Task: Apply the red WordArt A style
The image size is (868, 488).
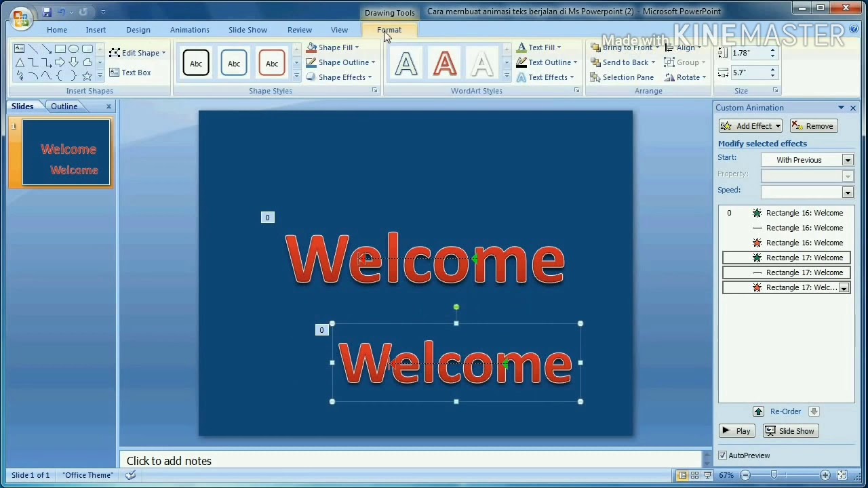Action: coord(444,64)
